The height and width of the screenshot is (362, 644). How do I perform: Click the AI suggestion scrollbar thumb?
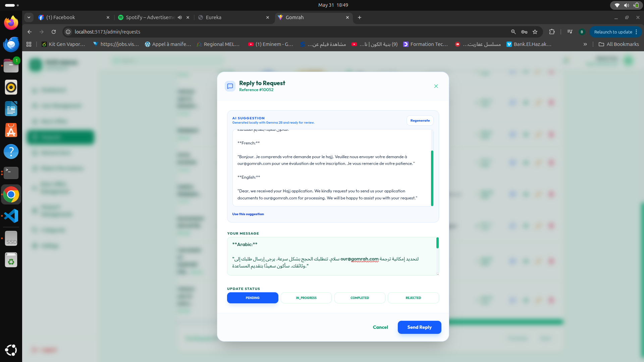(432, 178)
